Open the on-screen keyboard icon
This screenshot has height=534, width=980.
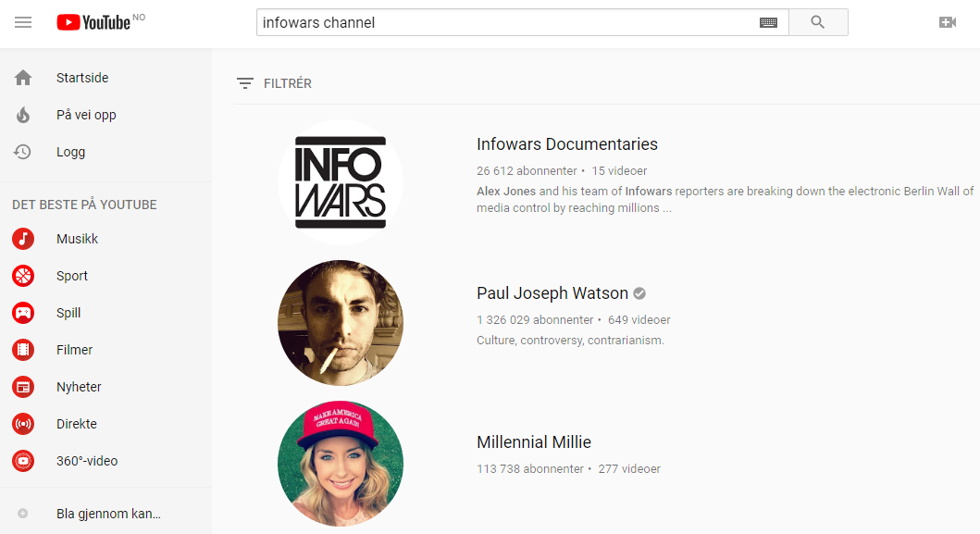click(x=768, y=22)
